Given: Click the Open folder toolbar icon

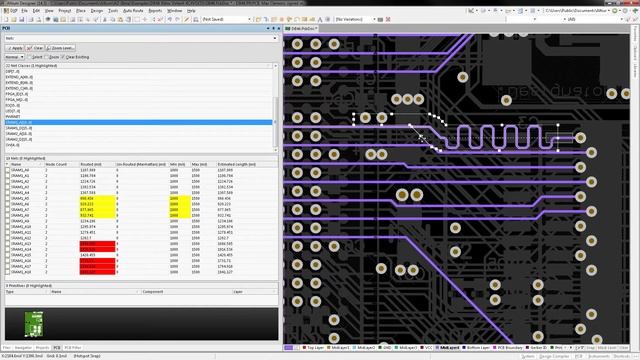Looking at the screenshot, I should pyautogui.click(x=14, y=19).
